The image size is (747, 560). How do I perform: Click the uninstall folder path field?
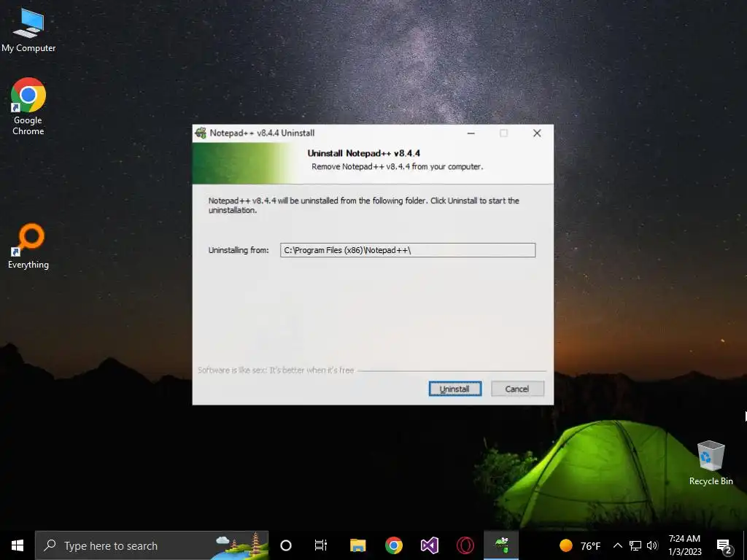(408, 250)
